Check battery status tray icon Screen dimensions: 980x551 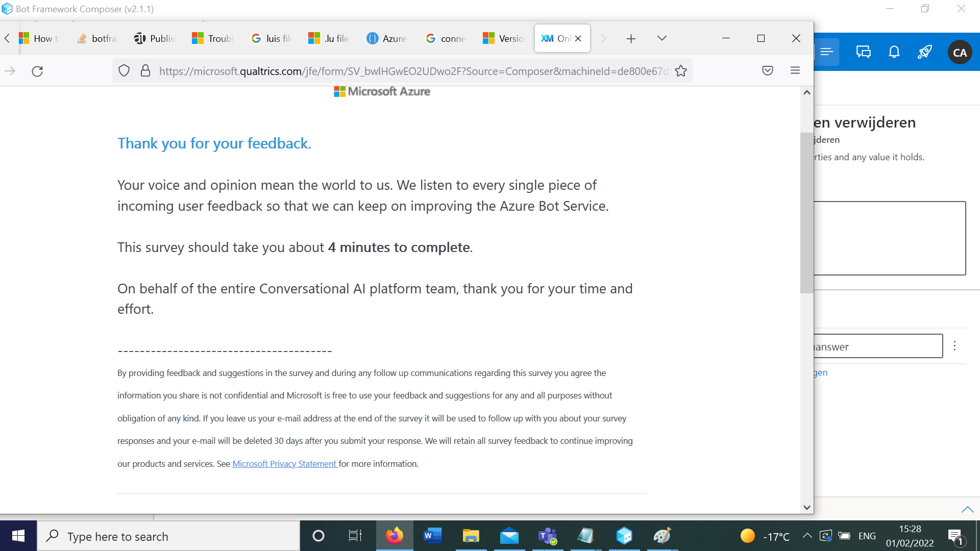[x=844, y=536]
